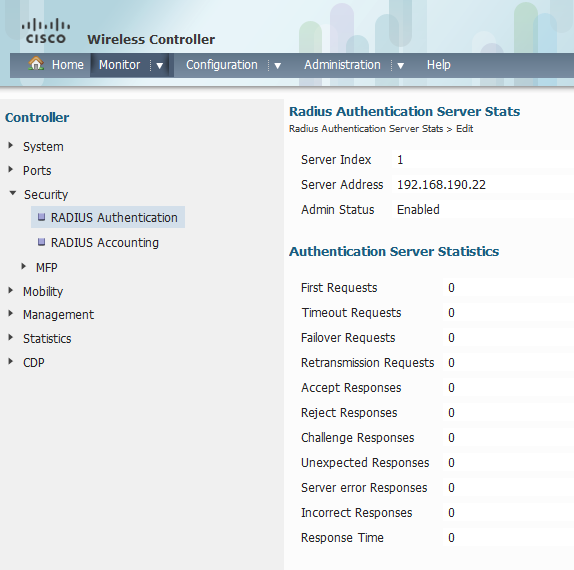This screenshot has height=570, width=574.
Task: Expand the Mobility tree node
Action: coord(11,291)
